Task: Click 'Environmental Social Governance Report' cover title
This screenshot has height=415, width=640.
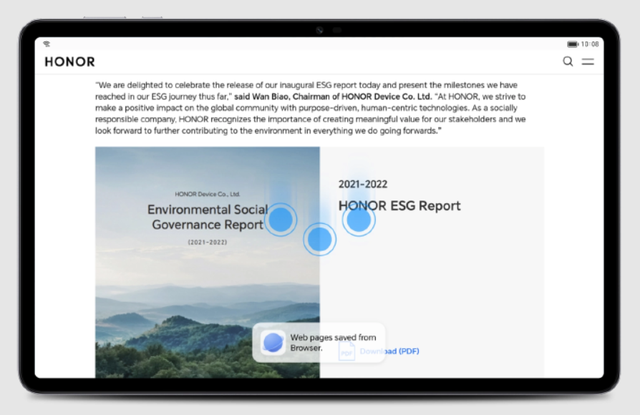Action: coord(205,217)
